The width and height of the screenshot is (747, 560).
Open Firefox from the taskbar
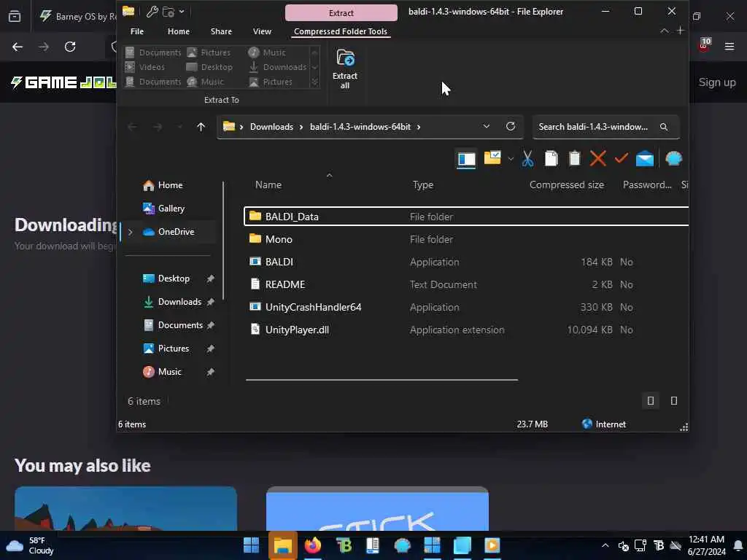[313, 545]
